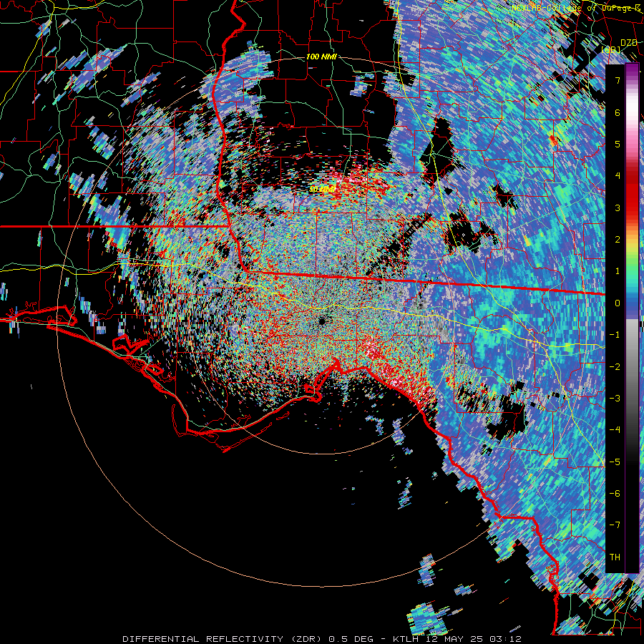Click the scale value "5"
The height and width of the screenshot is (644, 644).
pyautogui.click(x=618, y=144)
